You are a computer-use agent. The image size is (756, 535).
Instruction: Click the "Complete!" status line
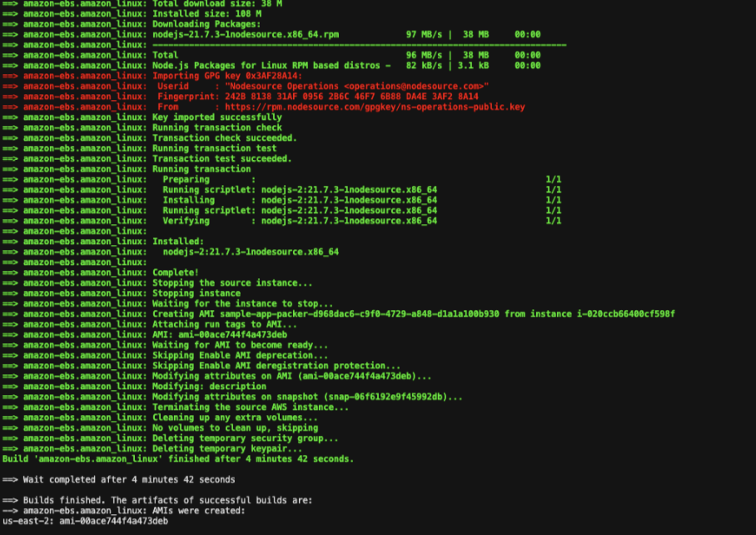coord(175,272)
